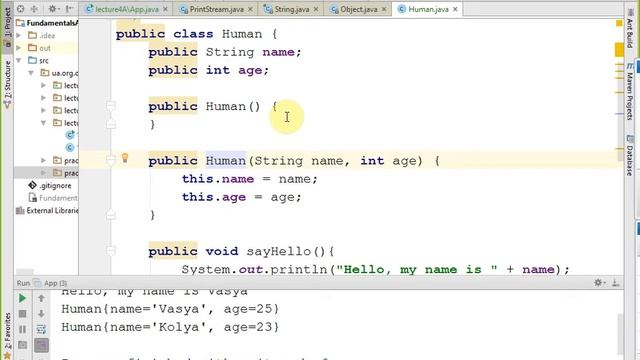The height and width of the screenshot is (360, 640).
Task: Open the Project tool window tab
Action: (x=7, y=27)
